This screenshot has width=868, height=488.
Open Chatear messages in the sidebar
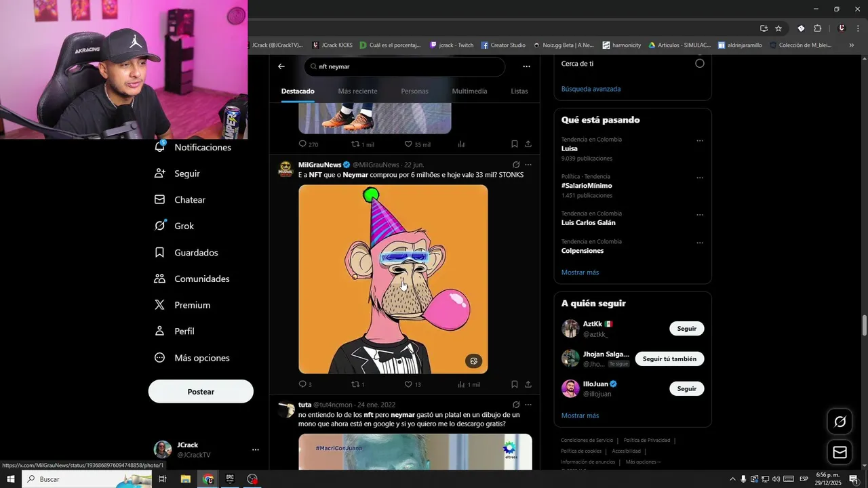[x=180, y=200]
